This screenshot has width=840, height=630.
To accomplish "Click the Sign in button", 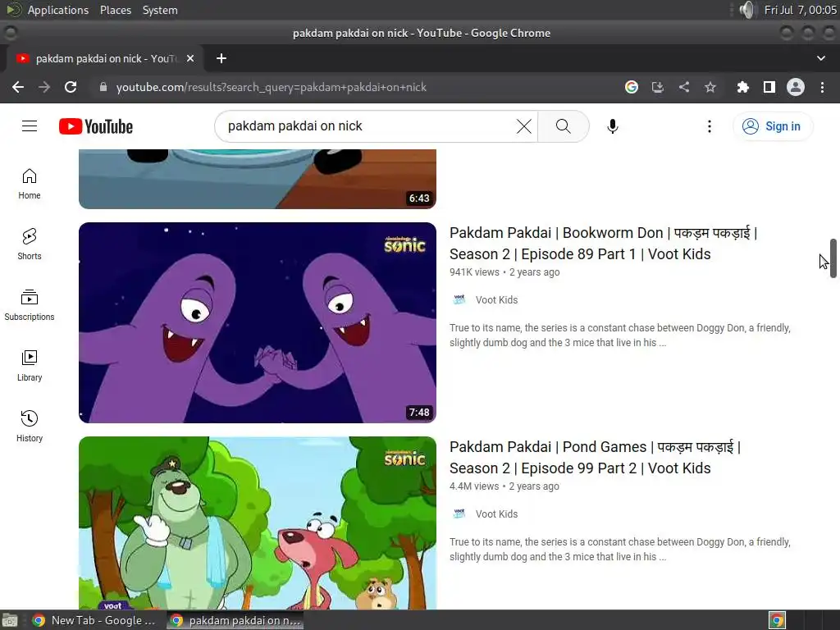I will click(x=773, y=126).
